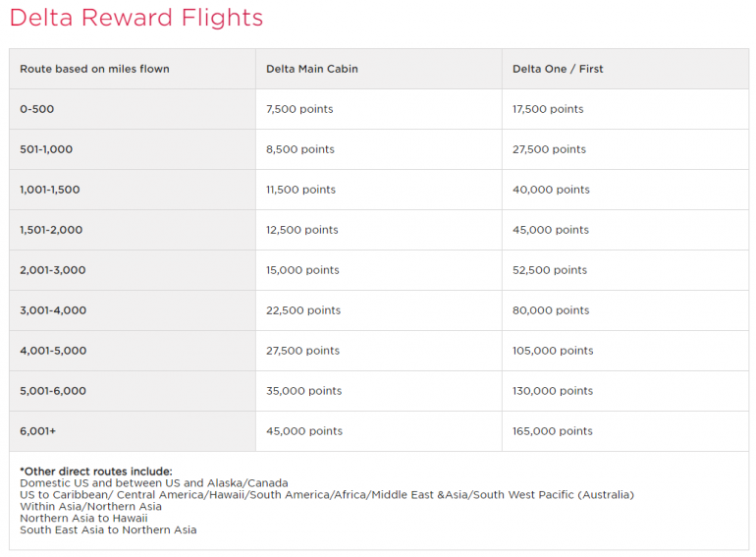Click the 105,000 points cell

[x=553, y=351]
